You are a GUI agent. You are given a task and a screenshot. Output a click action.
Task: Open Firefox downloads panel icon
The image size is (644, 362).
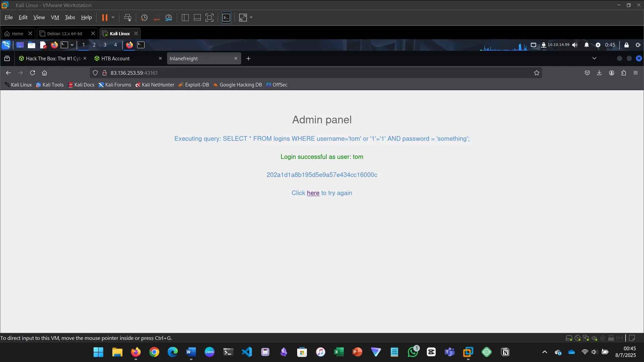tap(599, 73)
